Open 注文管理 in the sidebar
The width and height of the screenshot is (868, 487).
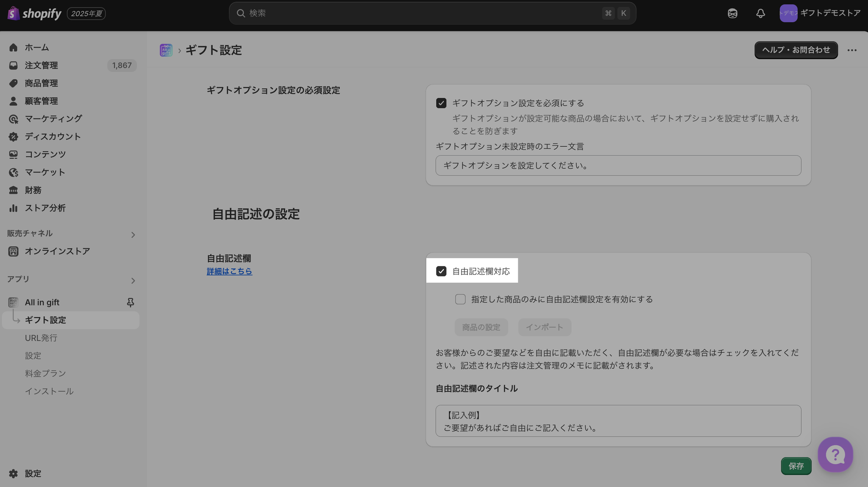point(41,65)
